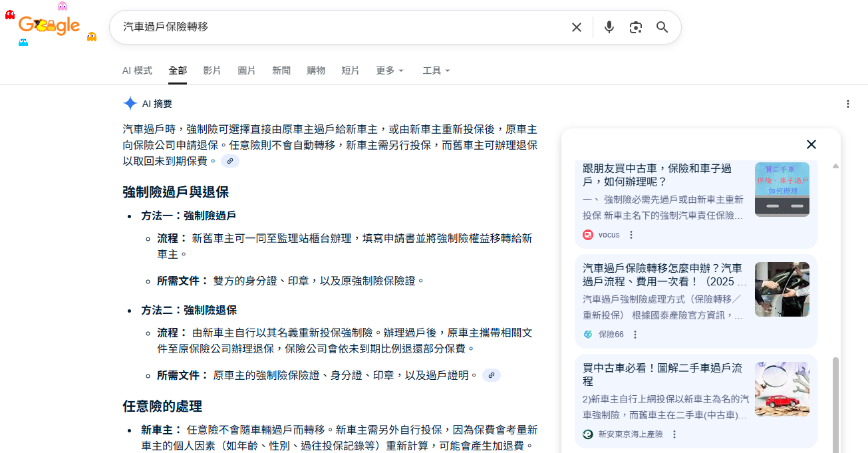Expand the 更多 dropdown
Image resolution: width=868 pixels, height=453 pixels.
click(390, 71)
